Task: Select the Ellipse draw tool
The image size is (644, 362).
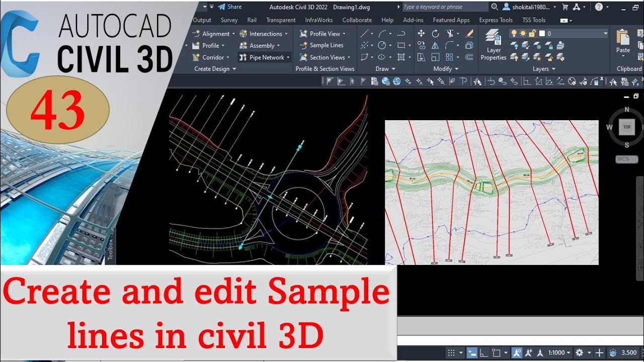Action: pos(382,57)
